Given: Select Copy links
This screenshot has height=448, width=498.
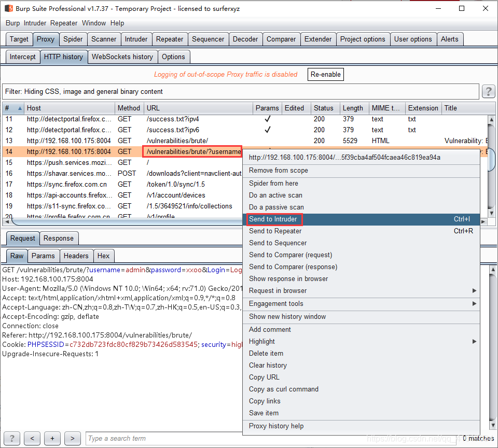Looking at the screenshot, I should coord(361,401).
